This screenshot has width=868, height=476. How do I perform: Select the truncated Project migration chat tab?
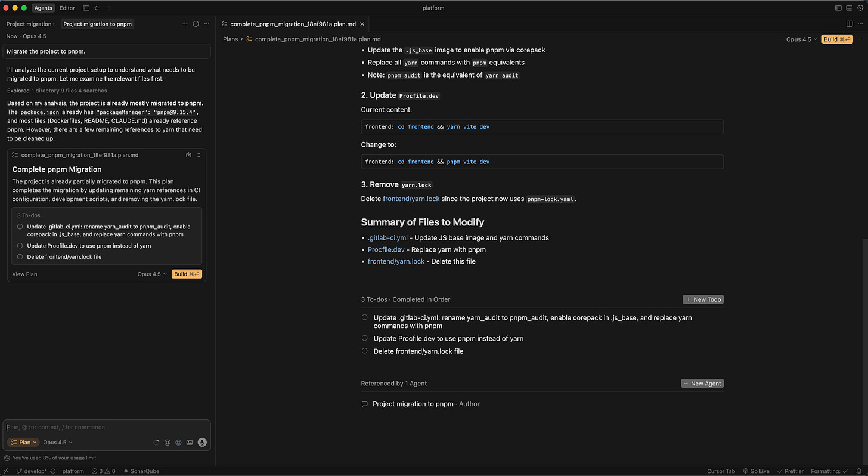coord(30,24)
